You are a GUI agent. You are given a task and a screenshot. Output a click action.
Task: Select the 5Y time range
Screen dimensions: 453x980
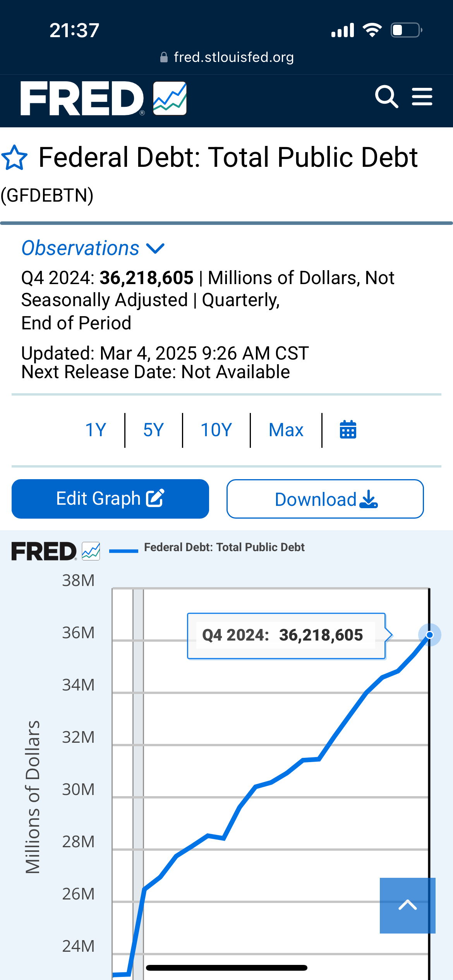pos(154,430)
